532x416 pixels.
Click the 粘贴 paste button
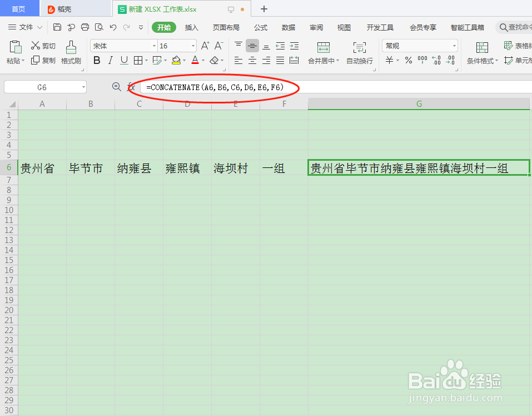tap(14, 53)
